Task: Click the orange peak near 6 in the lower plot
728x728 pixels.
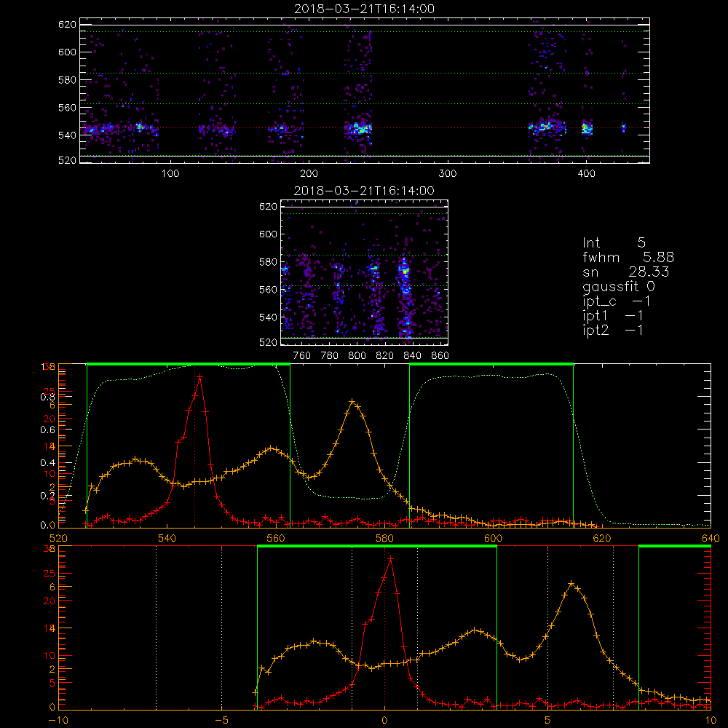Action: 571,584
